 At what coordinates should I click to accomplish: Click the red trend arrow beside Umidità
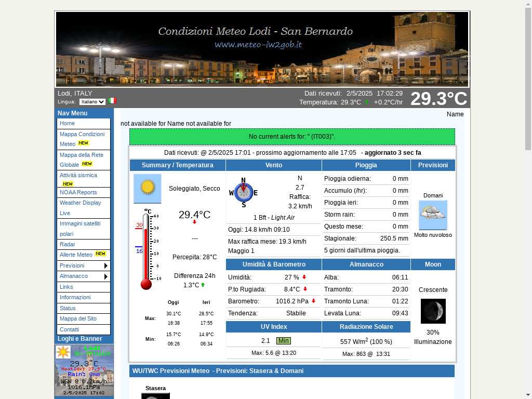click(304, 277)
